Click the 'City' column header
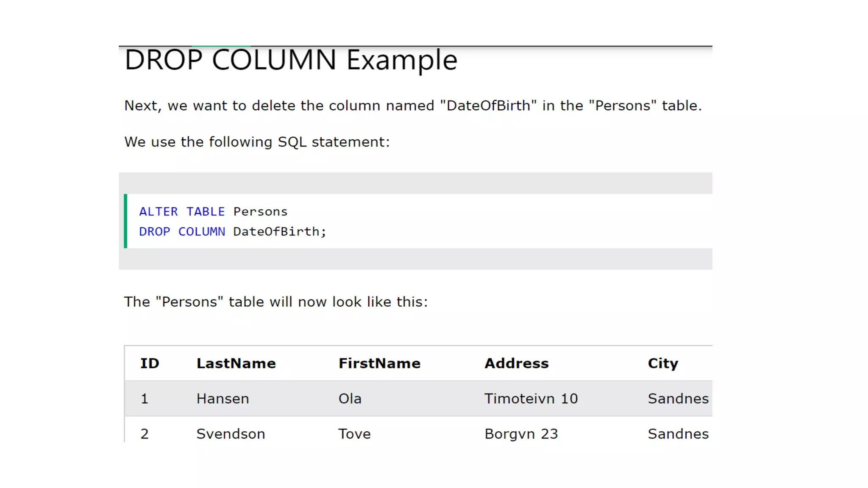 click(663, 363)
